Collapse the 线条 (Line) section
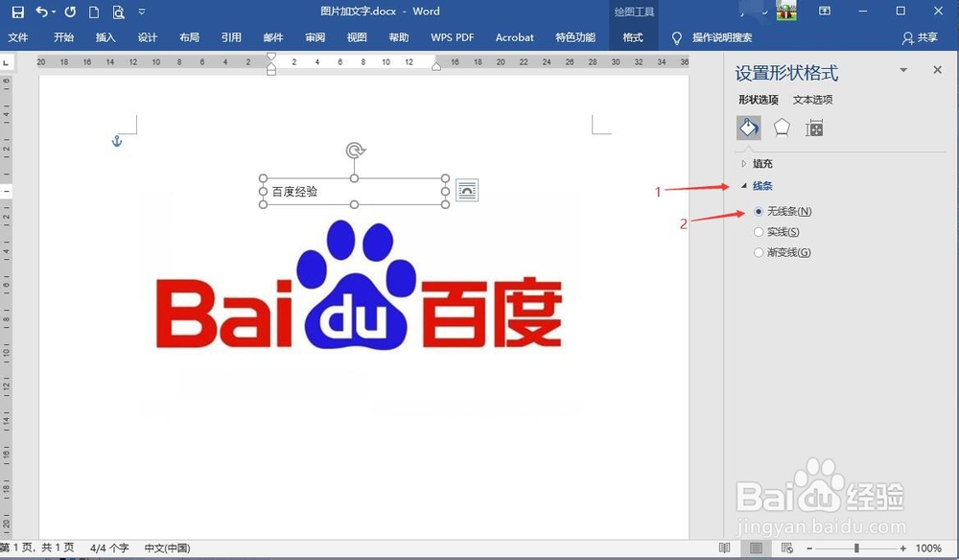959x560 pixels. (x=758, y=186)
